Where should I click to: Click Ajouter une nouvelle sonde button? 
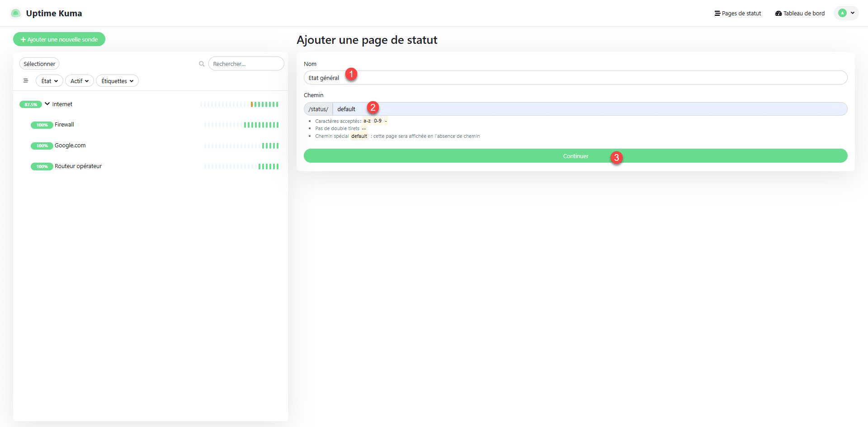point(59,39)
